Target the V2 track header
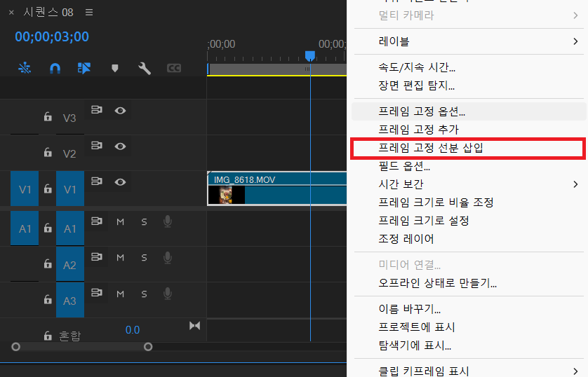The width and height of the screenshot is (588, 377). (x=69, y=153)
